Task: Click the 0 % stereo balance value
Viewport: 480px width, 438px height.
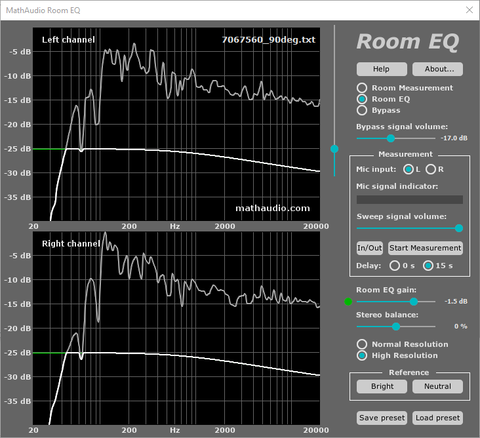Action: (461, 326)
